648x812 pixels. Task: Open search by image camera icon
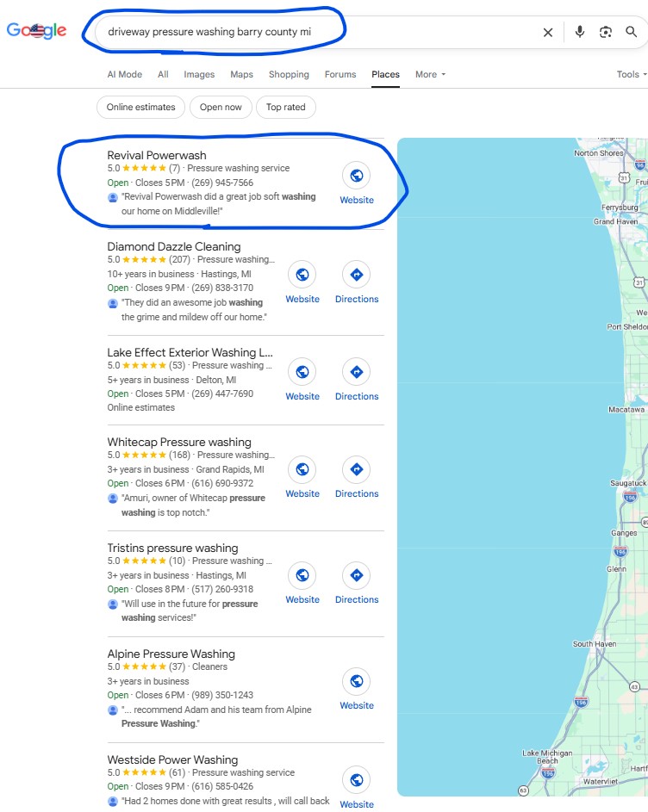[x=606, y=32]
